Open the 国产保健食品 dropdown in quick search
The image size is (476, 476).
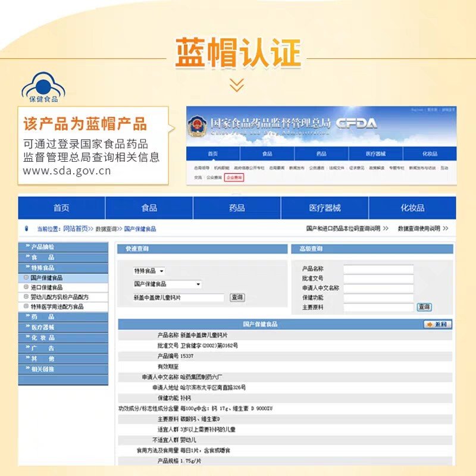[167, 284]
